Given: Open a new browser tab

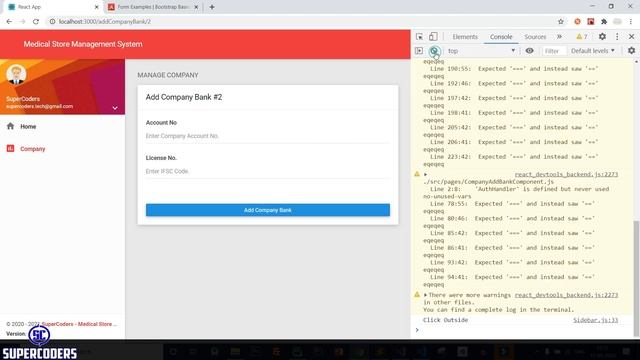Looking at the screenshot, I should (212, 7).
